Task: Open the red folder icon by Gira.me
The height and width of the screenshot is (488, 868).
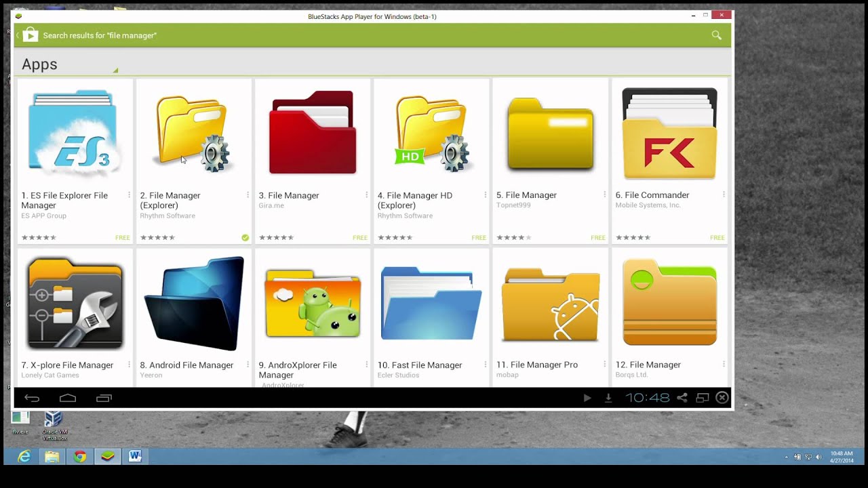Action: (x=313, y=132)
